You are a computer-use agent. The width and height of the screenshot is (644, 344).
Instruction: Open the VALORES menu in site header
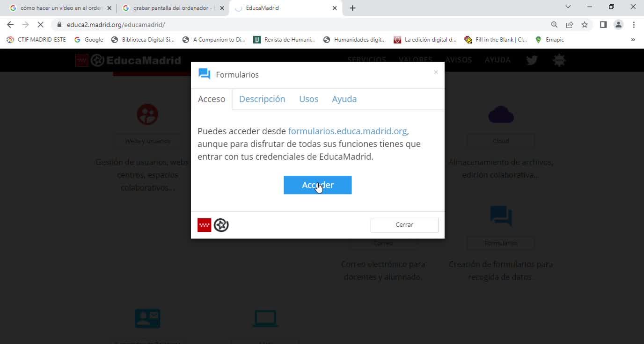pos(416,60)
